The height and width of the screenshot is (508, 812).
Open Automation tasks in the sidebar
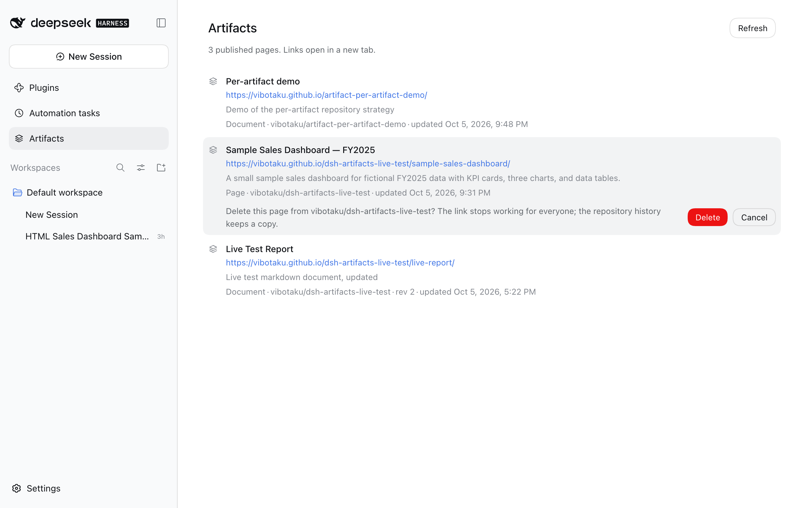tap(88, 113)
